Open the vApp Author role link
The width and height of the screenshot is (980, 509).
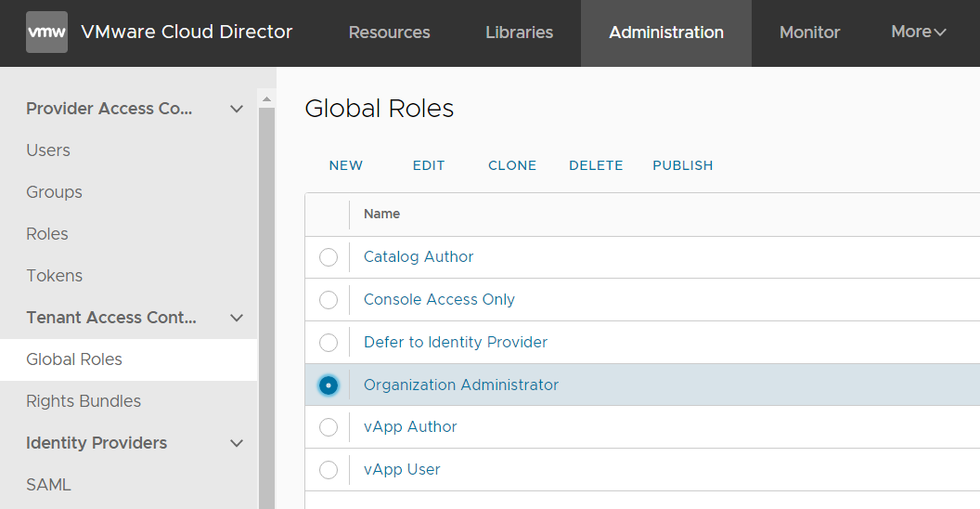point(410,427)
